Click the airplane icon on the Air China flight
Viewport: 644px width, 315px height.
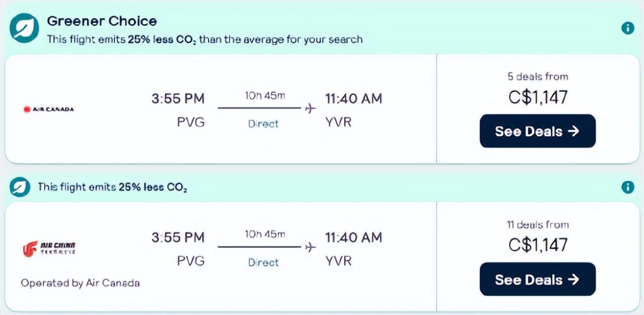[x=311, y=247]
